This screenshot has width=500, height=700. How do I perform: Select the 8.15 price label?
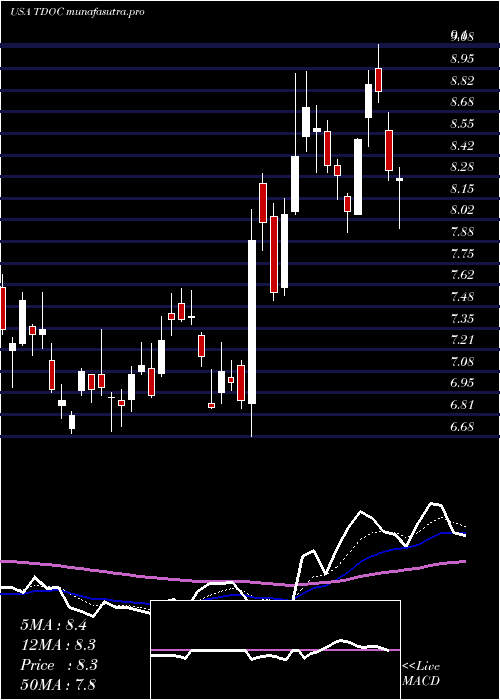462,189
